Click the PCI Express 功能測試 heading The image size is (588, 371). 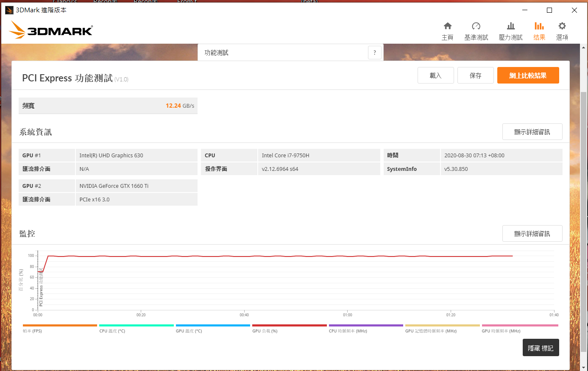(67, 78)
